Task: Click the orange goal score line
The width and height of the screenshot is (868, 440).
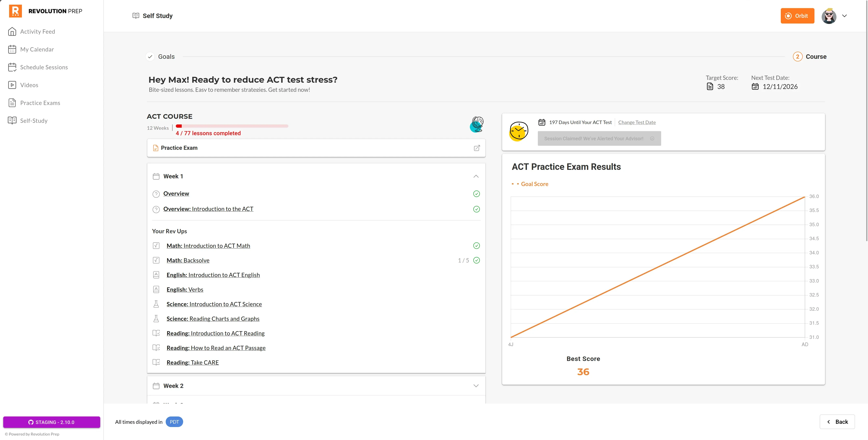Action: click(x=658, y=267)
